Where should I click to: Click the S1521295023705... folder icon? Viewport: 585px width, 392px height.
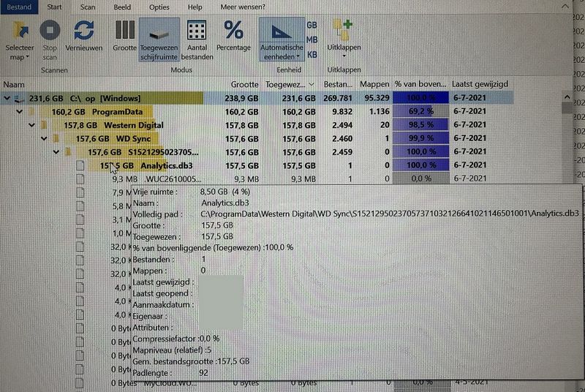point(68,152)
